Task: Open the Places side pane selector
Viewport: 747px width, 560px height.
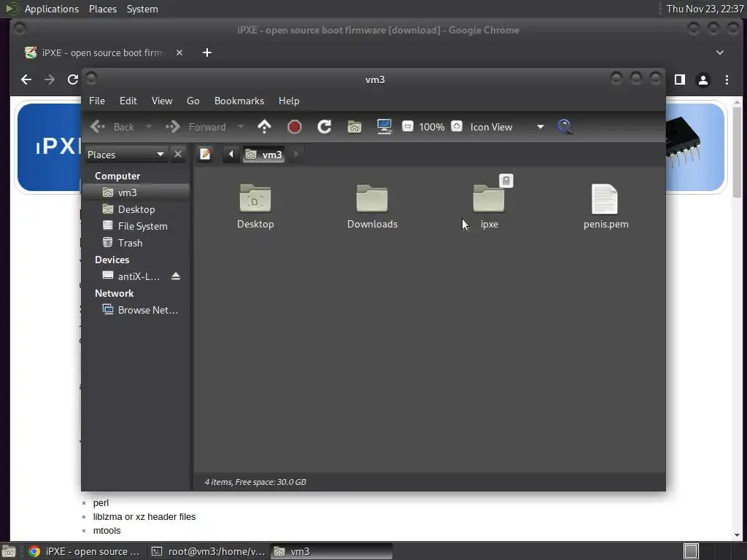Action: pos(126,155)
